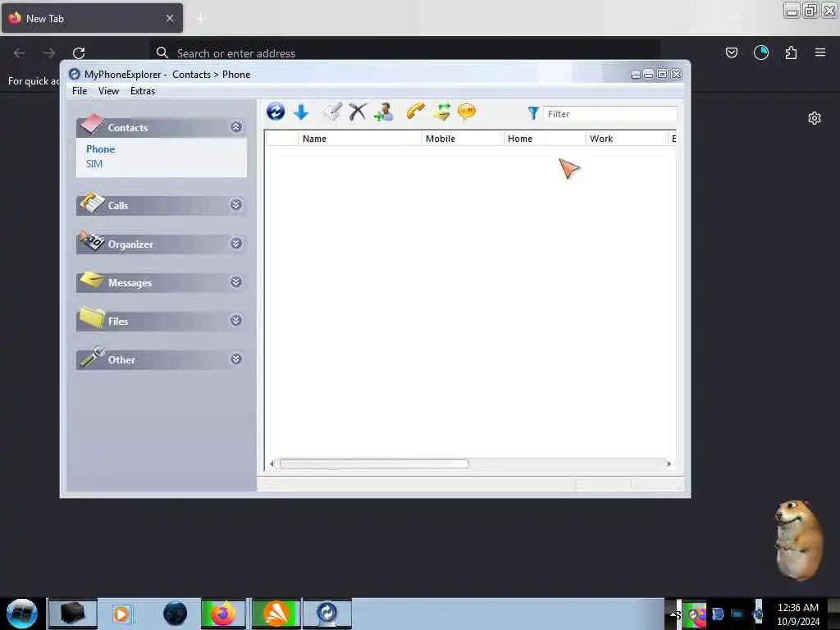Image resolution: width=840 pixels, height=630 pixels.
Task: Click the edit contact pencil icon
Action: (332, 112)
